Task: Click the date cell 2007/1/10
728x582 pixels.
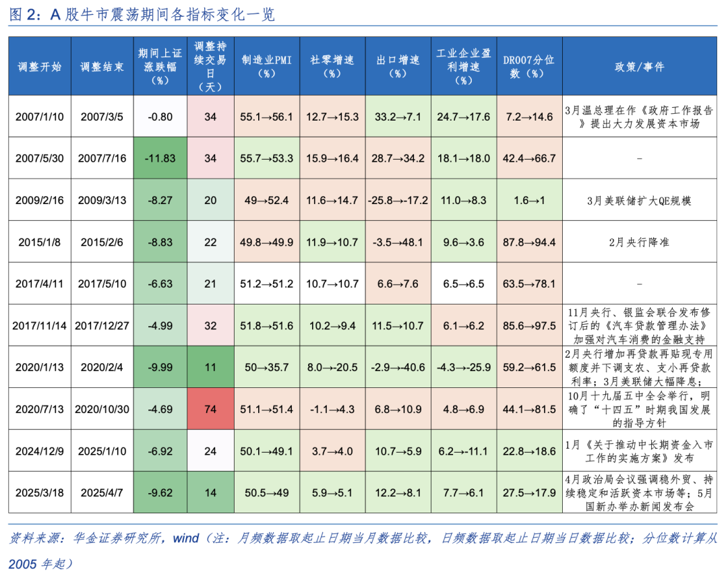Action: (x=39, y=117)
